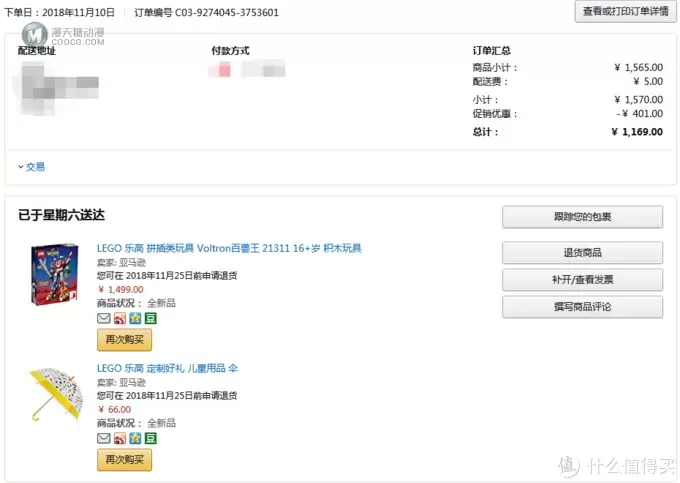Click 再次购买 for Voltron LEGO set
This screenshot has width=680, height=483.
pos(124,339)
